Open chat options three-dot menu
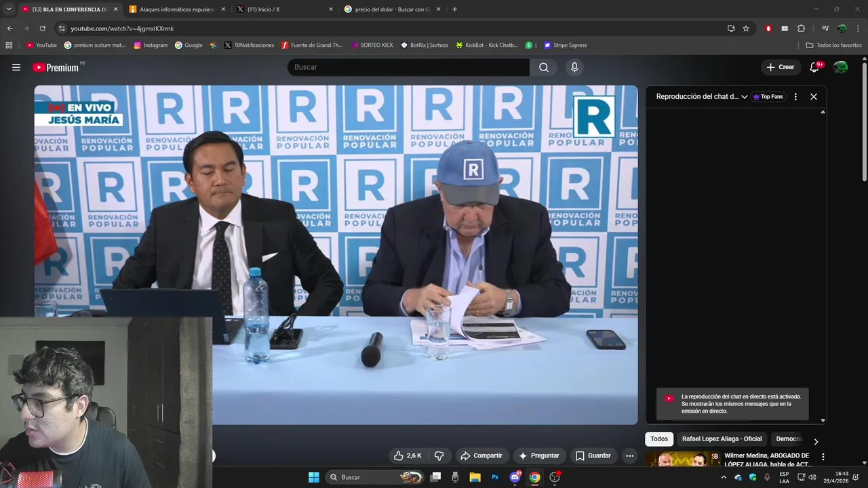The width and height of the screenshot is (868, 488). point(795,97)
